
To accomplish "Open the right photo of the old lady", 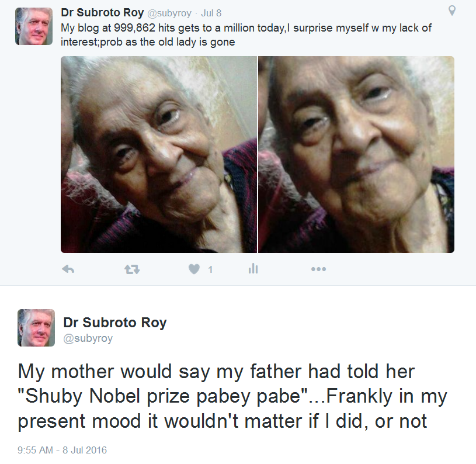I will point(356,154).
